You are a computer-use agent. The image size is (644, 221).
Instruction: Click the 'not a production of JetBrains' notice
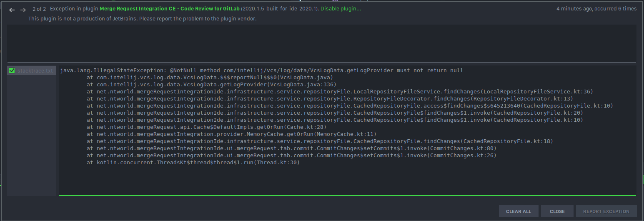pyautogui.click(x=142, y=19)
